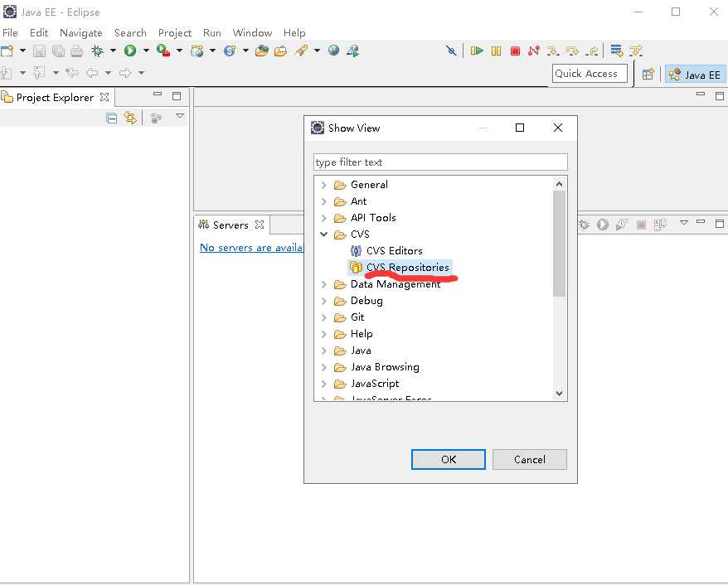This screenshot has height=585, width=728.
Task: Click the Resume debug icon
Action: point(477,51)
